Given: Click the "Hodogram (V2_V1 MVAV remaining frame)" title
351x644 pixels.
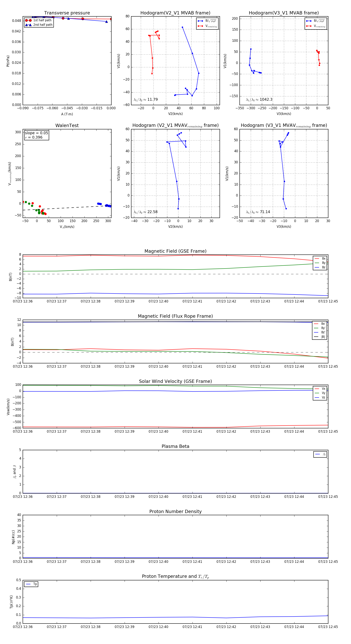Looking at the screenshot, I should [175, 125].
